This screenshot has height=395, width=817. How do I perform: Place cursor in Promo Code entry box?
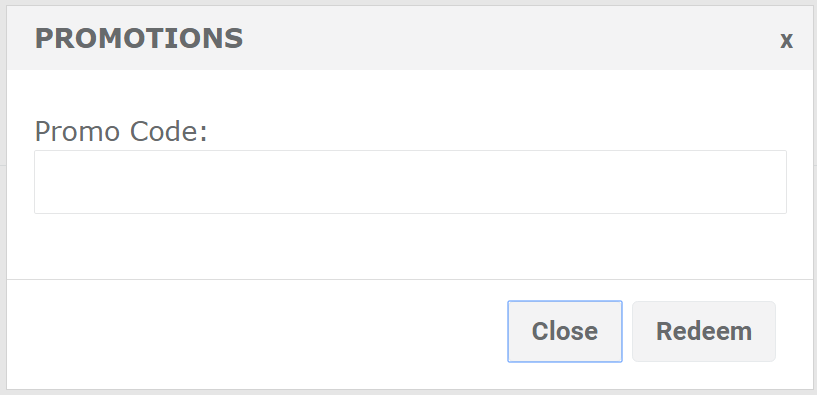click(410, 182)
